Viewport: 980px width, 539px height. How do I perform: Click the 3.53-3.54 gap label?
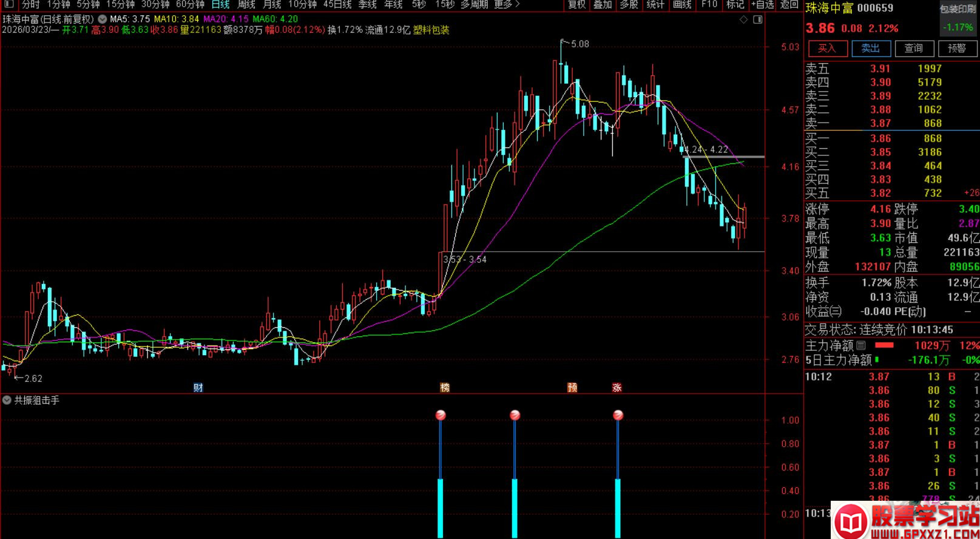(465, 259)
